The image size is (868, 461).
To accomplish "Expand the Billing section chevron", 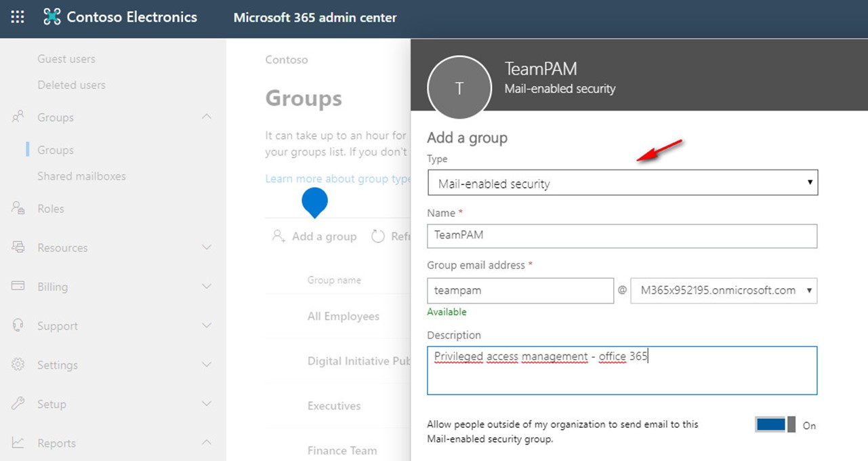I will [x=207, y=287].
